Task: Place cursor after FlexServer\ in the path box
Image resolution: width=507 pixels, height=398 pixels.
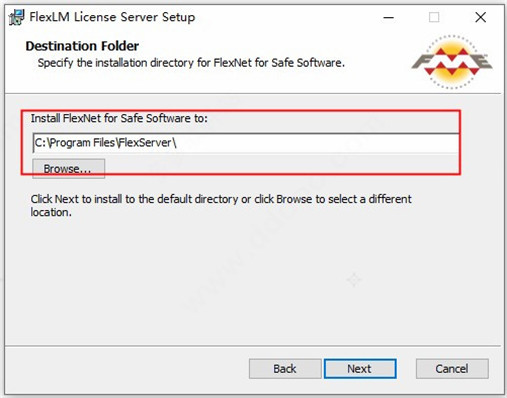Action: tap(177, 143)
